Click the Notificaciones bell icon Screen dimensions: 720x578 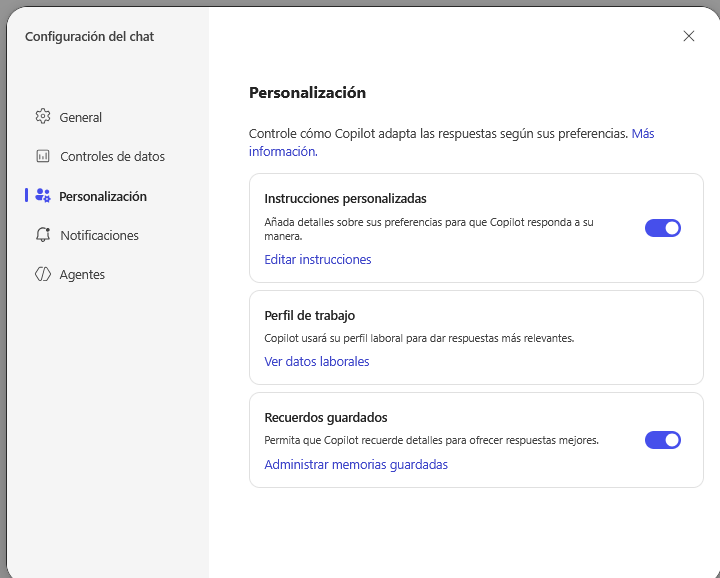point(43,235)
